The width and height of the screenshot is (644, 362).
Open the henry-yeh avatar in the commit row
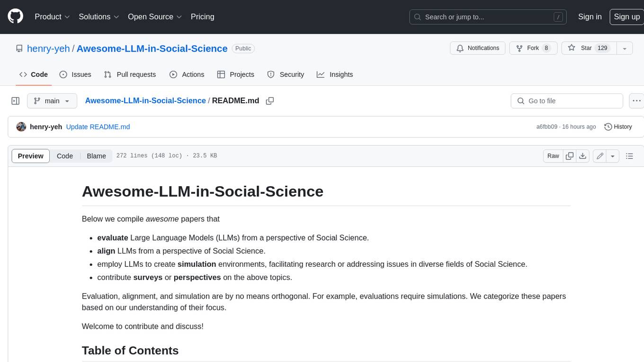[x=21, y=127]
